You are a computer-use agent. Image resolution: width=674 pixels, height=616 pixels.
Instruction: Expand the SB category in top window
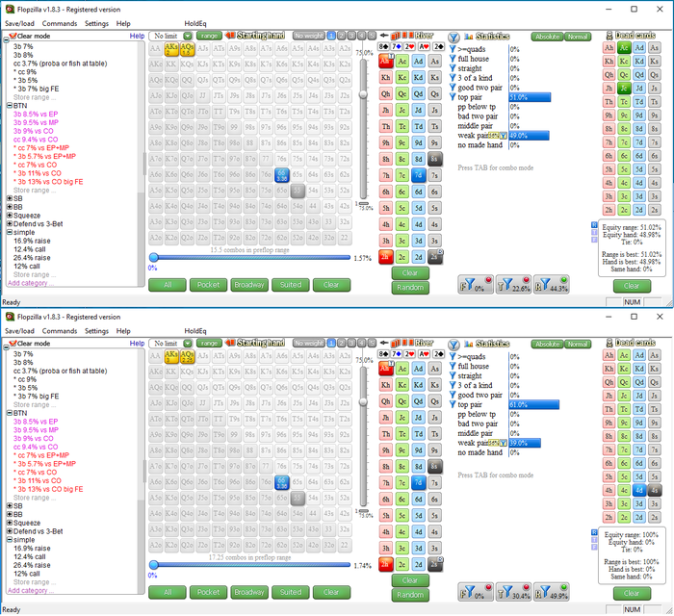click(10, 198)
